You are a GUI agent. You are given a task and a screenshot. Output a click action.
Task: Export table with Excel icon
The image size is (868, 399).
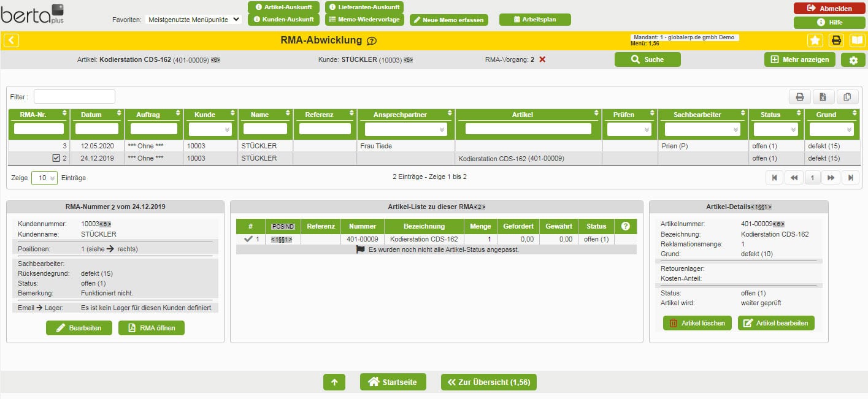(823, 97)
